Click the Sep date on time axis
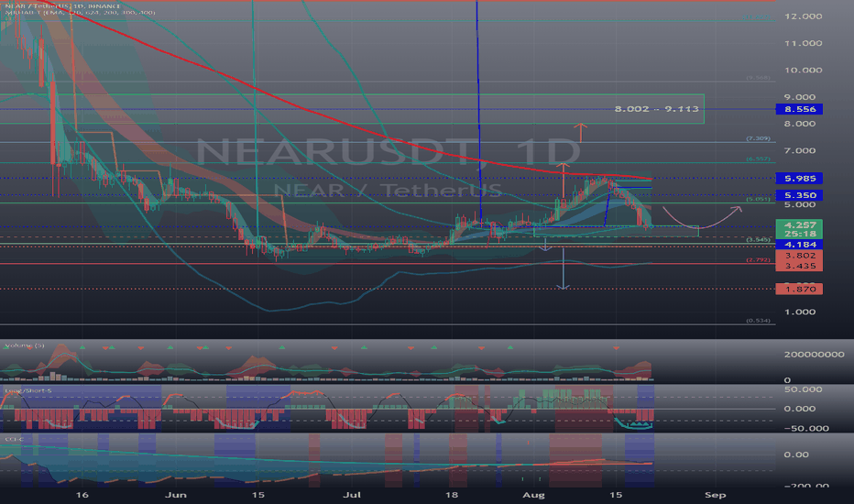The height and width of the screenshot is (504, 854). coord(715,495)
